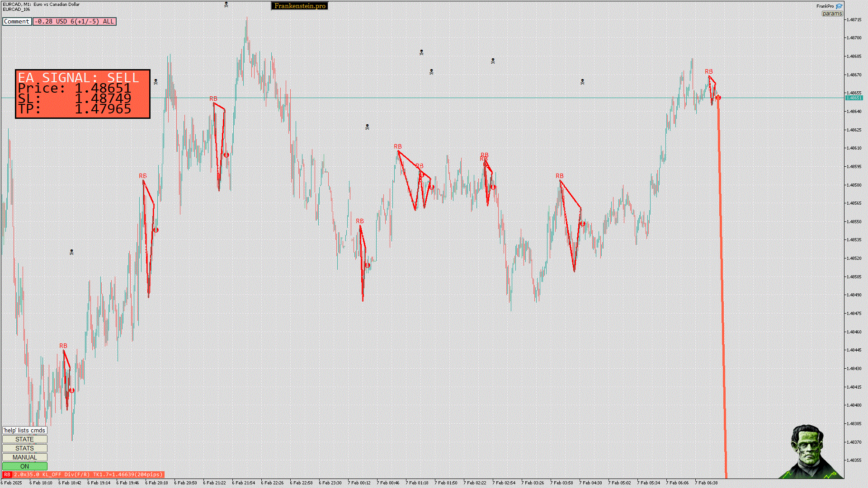Click the skull marker left of Frankenstein.pro label
868x488 pixels.
[x=226, y=5]
